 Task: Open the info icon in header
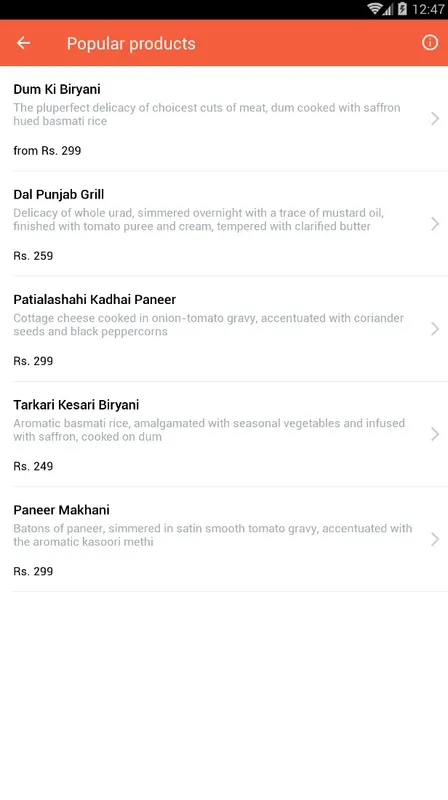coord(430,43)
